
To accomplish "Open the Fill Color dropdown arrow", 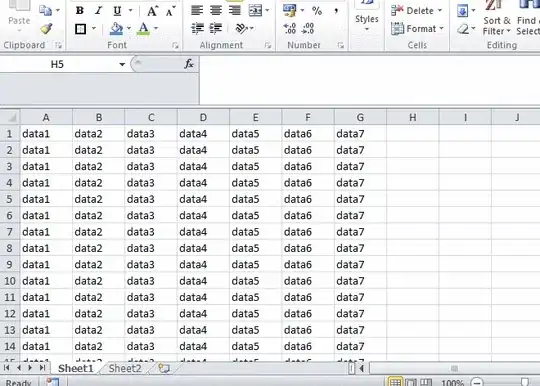I will coord(129,29).
